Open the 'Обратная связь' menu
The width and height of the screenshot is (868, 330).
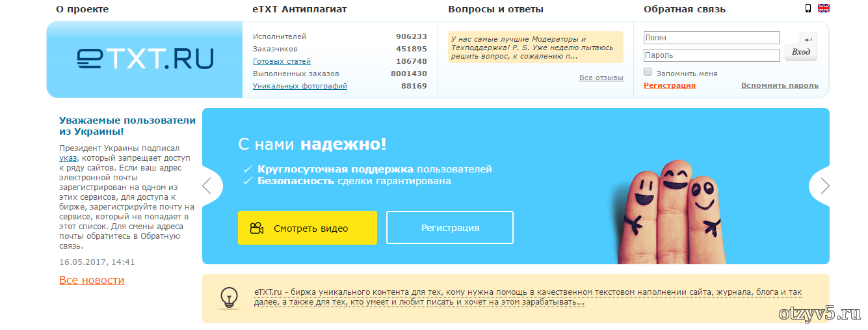[x=685, y=9]
